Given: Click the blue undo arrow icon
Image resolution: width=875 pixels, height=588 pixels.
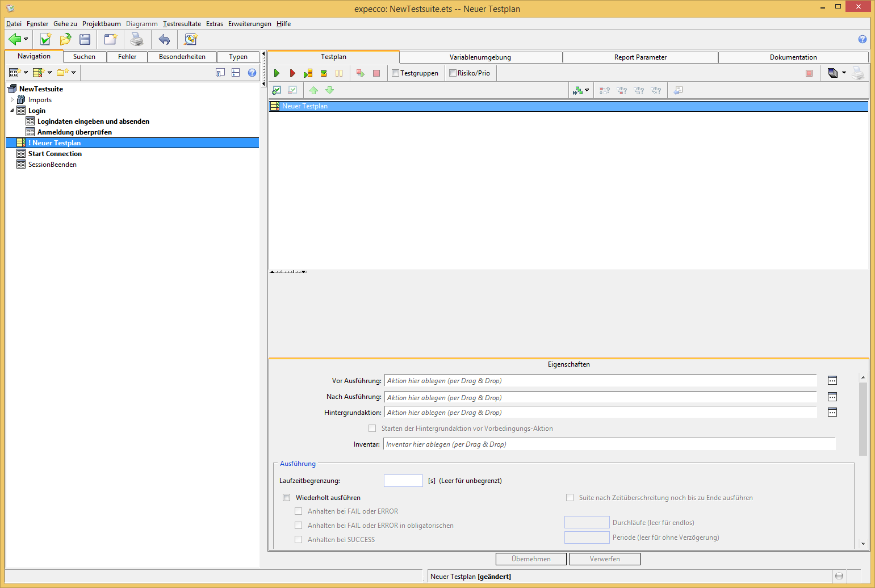Looking at the screenshot, I should [164, 39].
